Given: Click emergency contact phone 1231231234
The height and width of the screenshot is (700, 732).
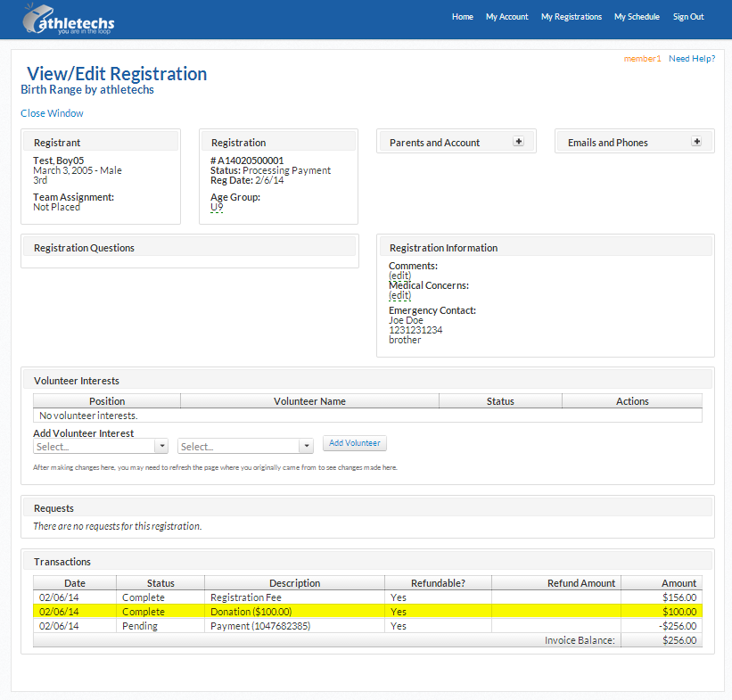Looking at the screenshot, I should point(415,330).
